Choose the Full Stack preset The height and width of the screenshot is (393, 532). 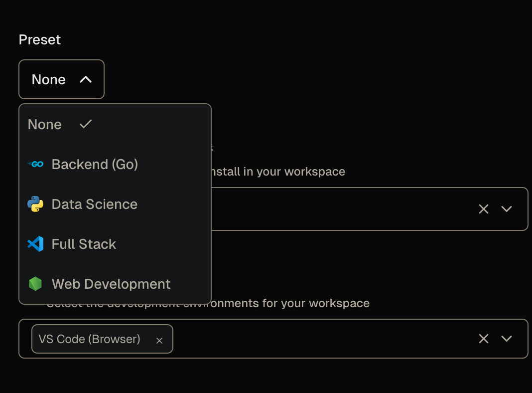point(115,244)
